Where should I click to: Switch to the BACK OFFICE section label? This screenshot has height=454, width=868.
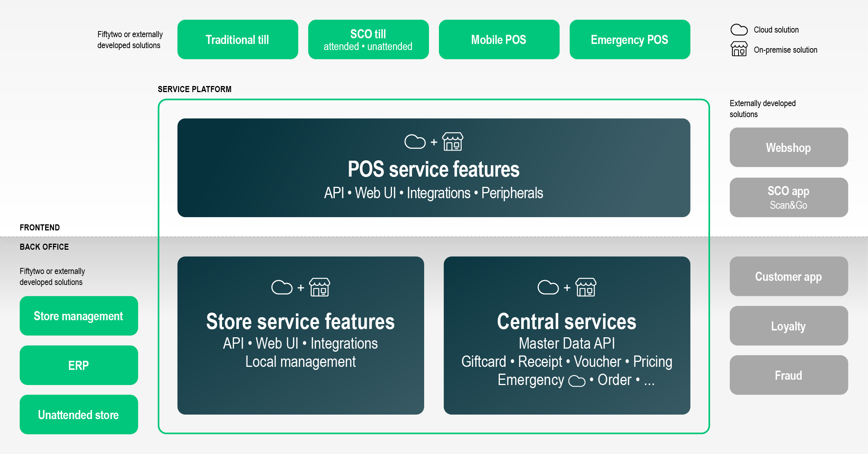[44, 247]
